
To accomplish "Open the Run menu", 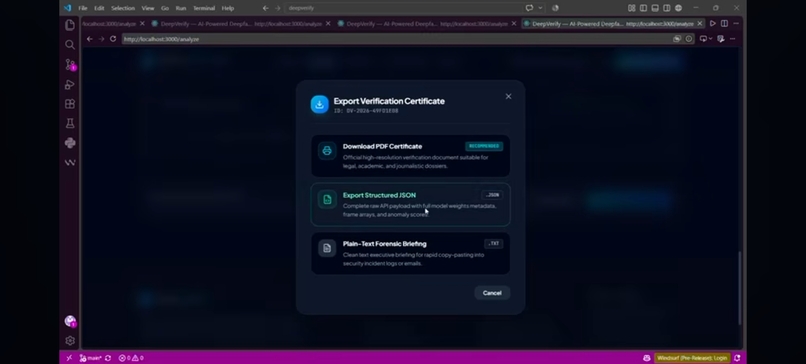I will (x=180, y=8).
